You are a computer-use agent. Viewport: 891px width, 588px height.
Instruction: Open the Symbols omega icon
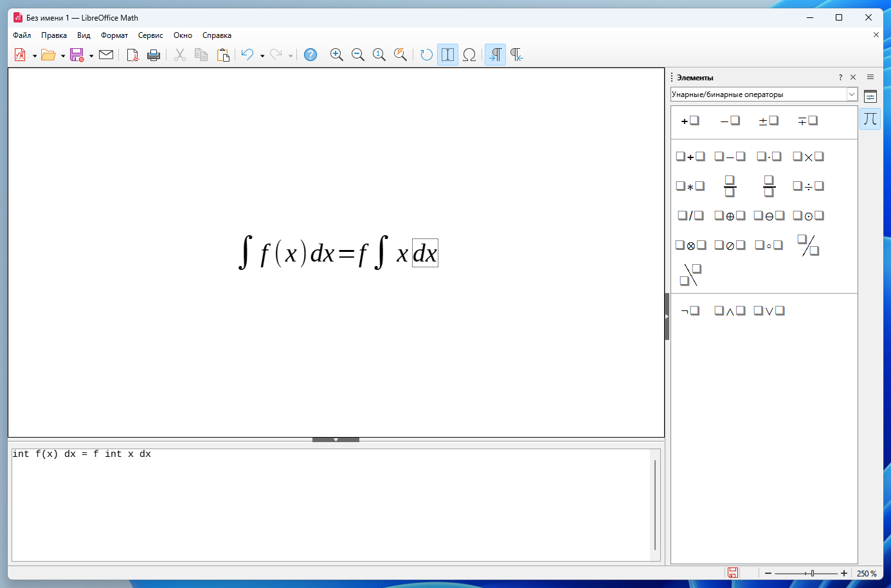point(469,55)
